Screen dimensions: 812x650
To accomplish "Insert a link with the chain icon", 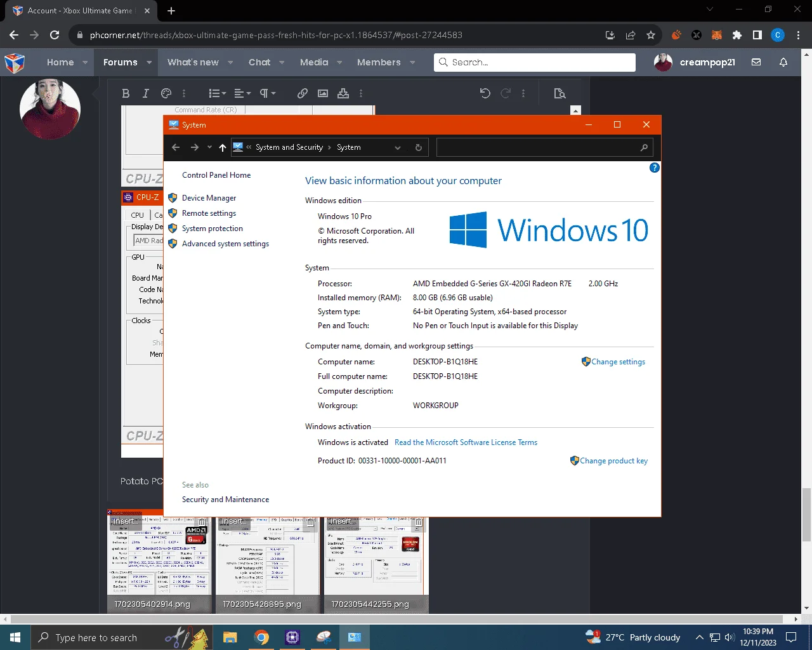I will 303,93.
